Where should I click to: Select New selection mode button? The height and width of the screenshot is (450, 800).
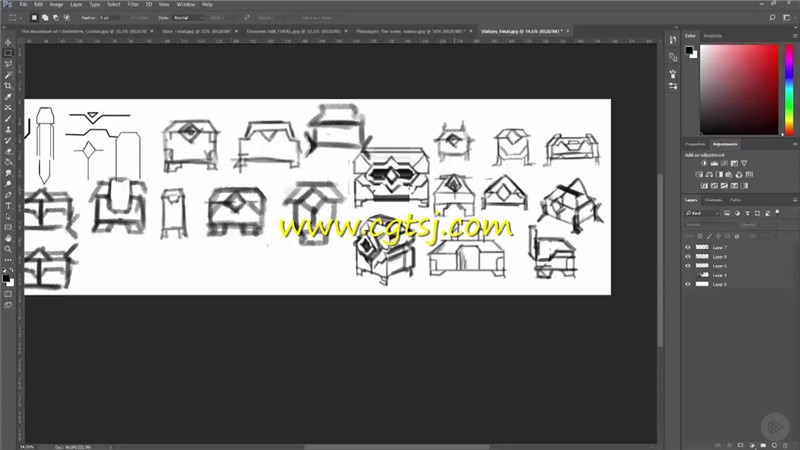(34, 17)
